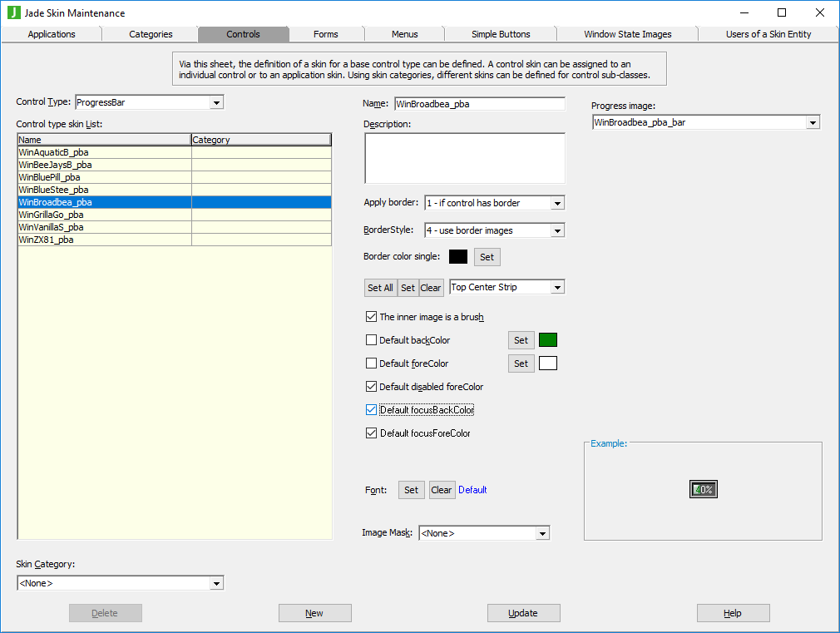Enable the Default backColor checkbox
The width and height of the screenshot is (840, 633).
(372, 340)
